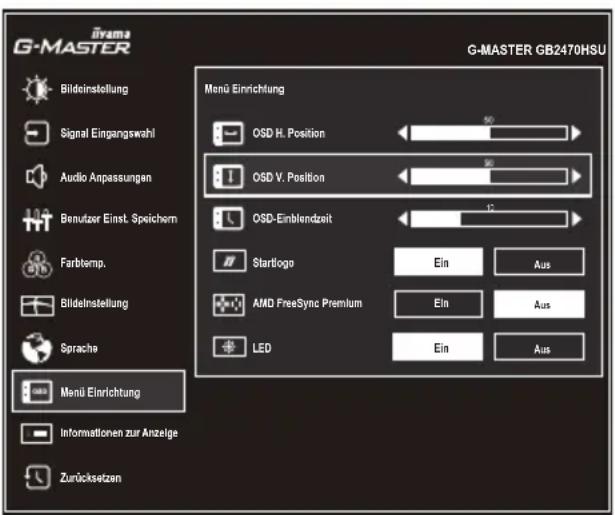Click the OSD H. Position slider bar

pos(489,133)
